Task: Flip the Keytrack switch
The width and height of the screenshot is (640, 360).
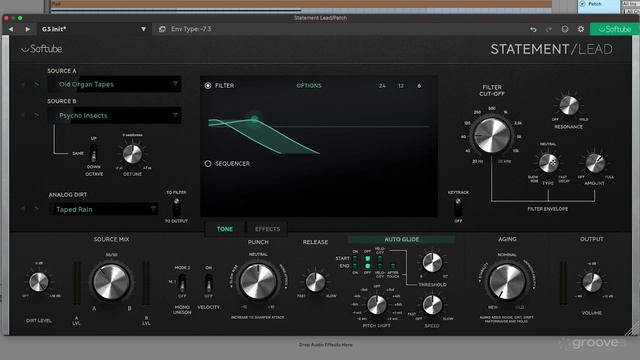Action: (x=458, y=207)
